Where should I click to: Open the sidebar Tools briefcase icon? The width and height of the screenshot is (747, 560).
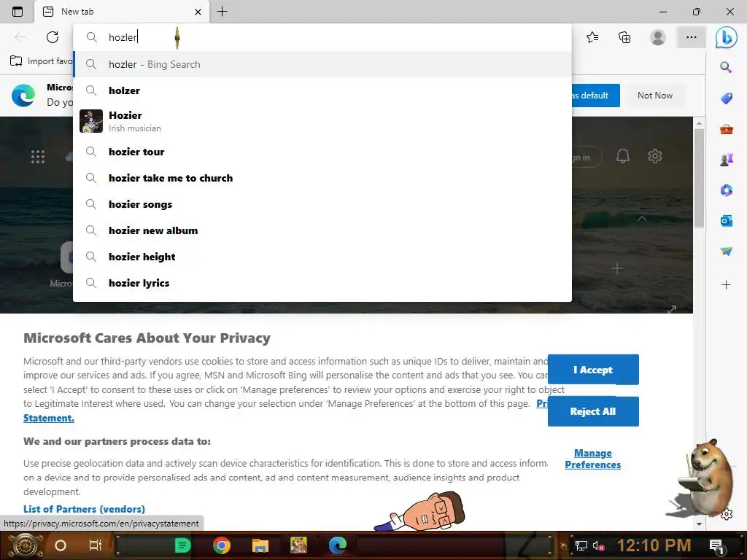(726, 129)
